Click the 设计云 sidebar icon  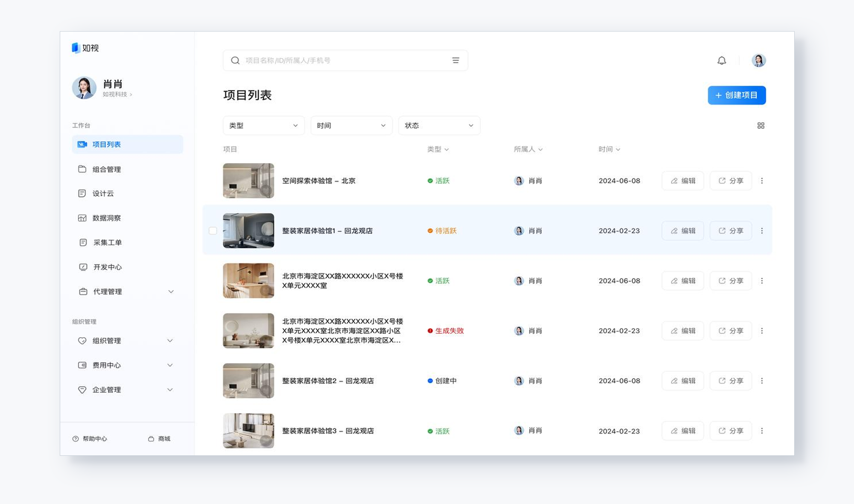82,193
